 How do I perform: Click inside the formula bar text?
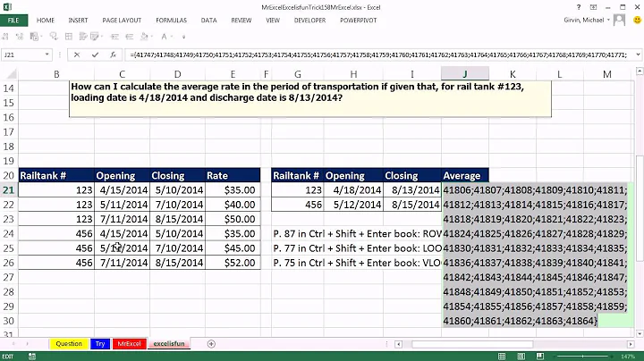click(377, 55)
